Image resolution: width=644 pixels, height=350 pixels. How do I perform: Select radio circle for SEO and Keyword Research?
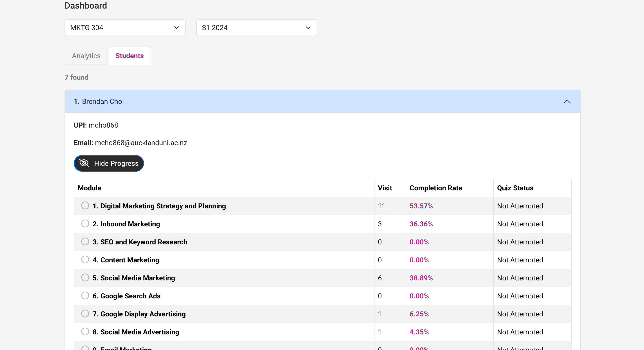[85, 242]
